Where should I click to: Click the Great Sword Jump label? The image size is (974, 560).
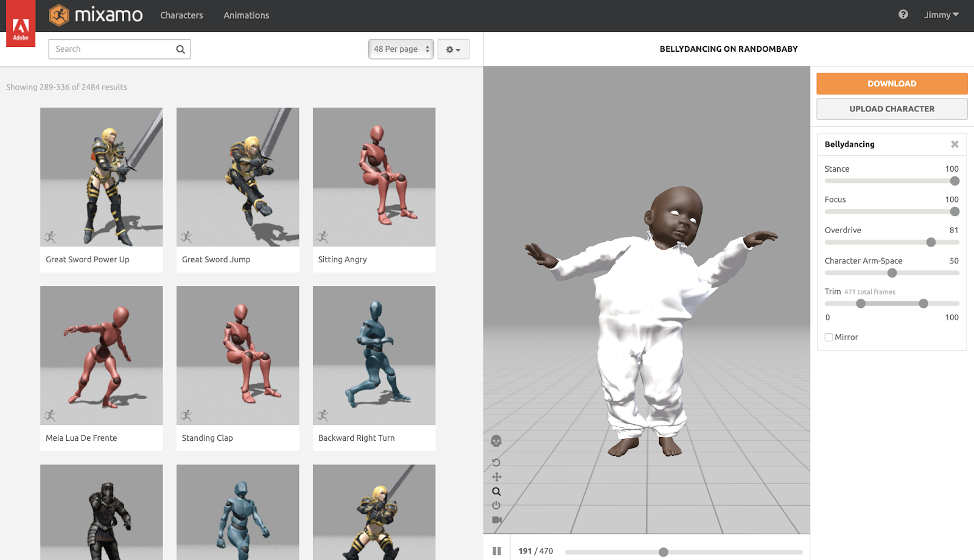click(216, 259)
